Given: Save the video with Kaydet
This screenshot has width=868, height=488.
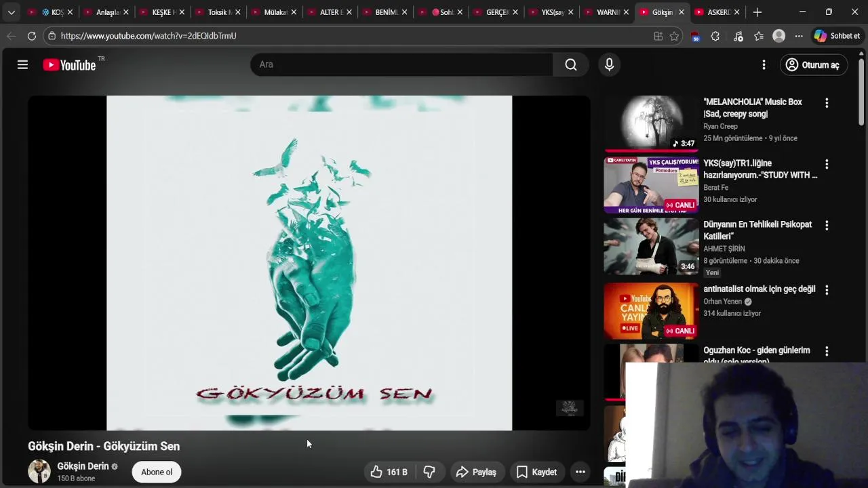Looking at the screenshot, I should (x=536, y=472).
